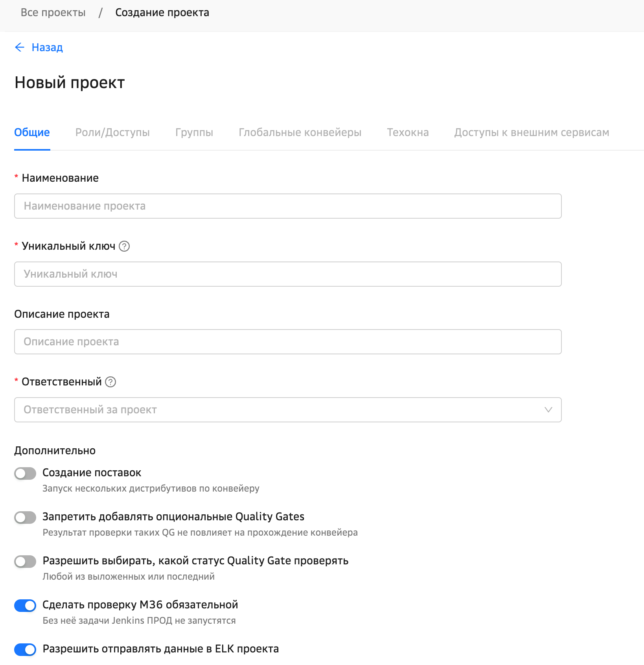Screen dimensions: 644x665
Task: Enable Запретить добавлять опциональные Quality Gates
Action: (25, 517)
